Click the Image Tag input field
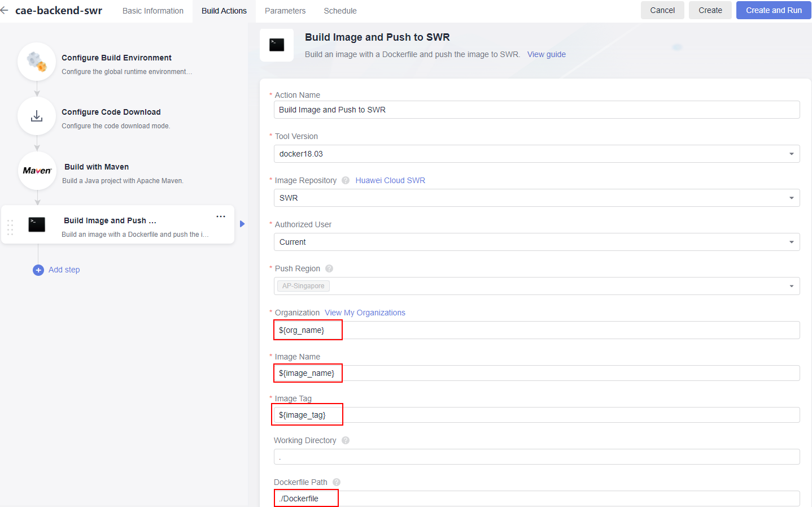812x507 pixels. click(x=536, y=415)
